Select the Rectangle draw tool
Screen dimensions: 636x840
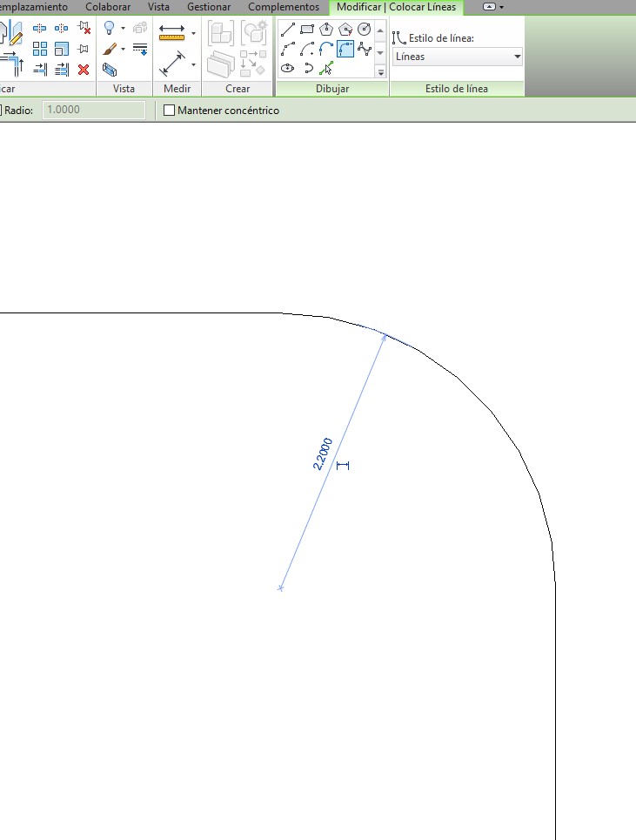(x=307, y=30)
